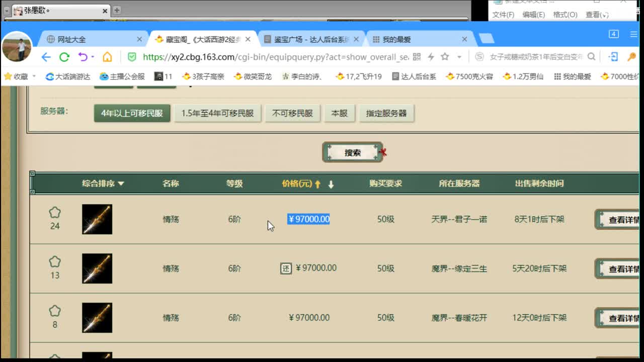Expand dropdown arrow next to bookmark star

pyautogui.click(x=459, y=57)
